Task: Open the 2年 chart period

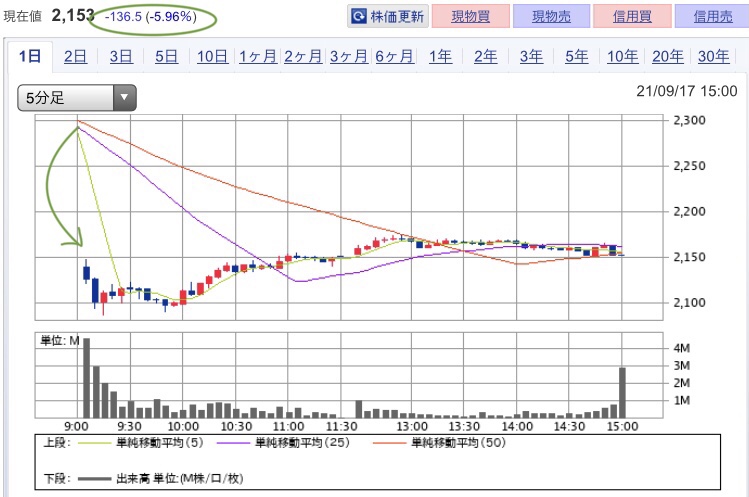Action: [x=485, y=56]
